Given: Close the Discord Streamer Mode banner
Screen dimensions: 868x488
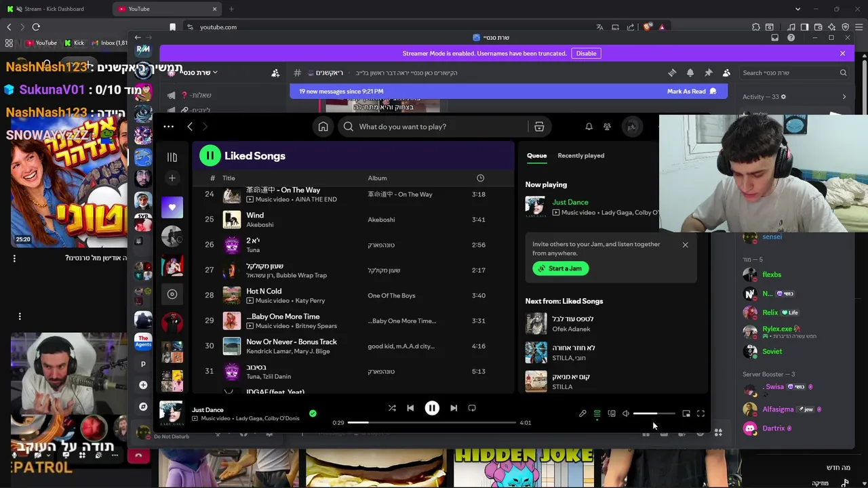Looking at the screenshot, I should point(842,54).
